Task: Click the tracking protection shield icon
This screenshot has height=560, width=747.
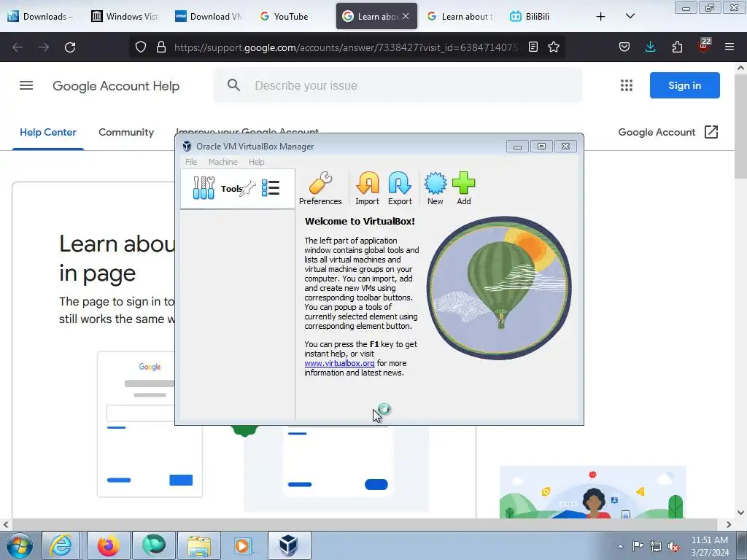Action: coord(141,47)
